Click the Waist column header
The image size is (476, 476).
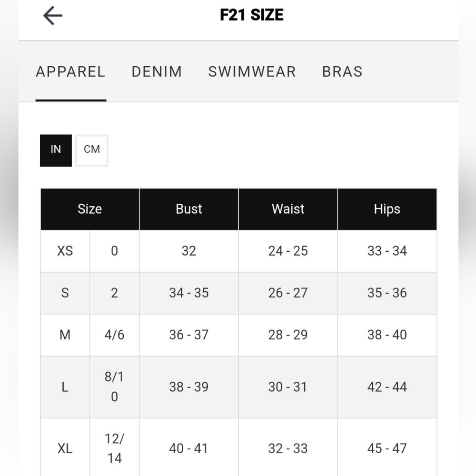coord(288,209)
